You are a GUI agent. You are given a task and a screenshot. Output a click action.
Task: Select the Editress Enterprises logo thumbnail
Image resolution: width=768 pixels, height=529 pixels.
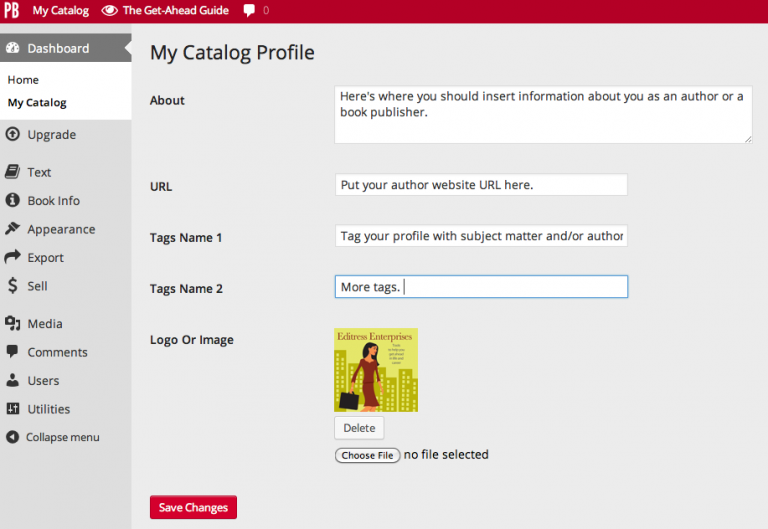(376, 370)
